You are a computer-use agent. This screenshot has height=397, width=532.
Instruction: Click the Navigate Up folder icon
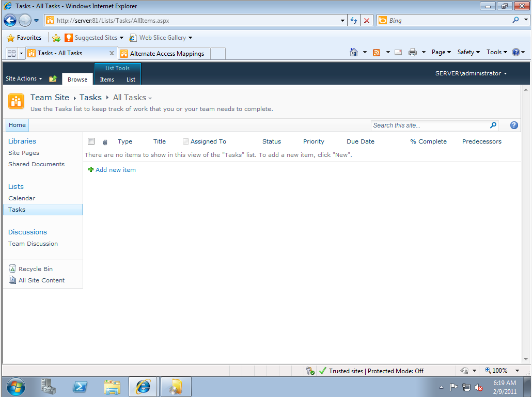53,79
